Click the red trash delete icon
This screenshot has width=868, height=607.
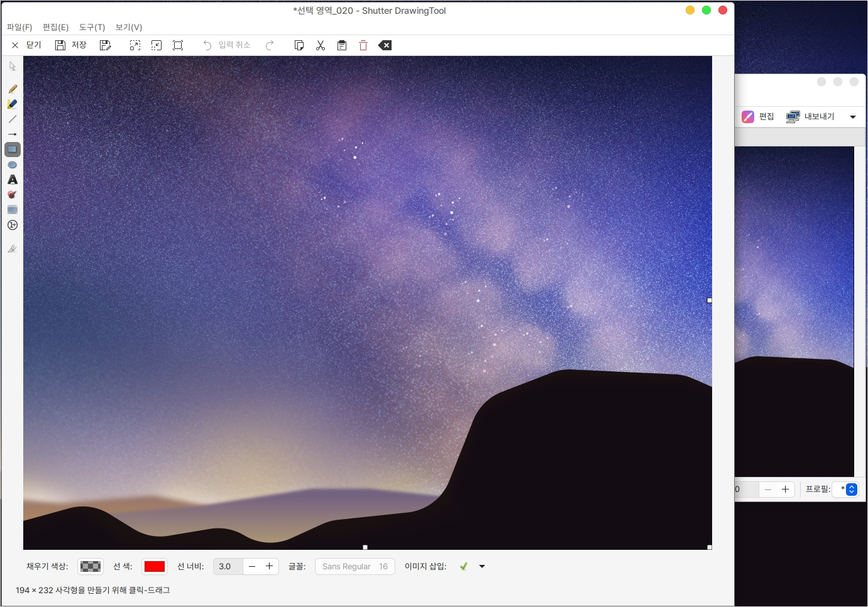[363, 45]
